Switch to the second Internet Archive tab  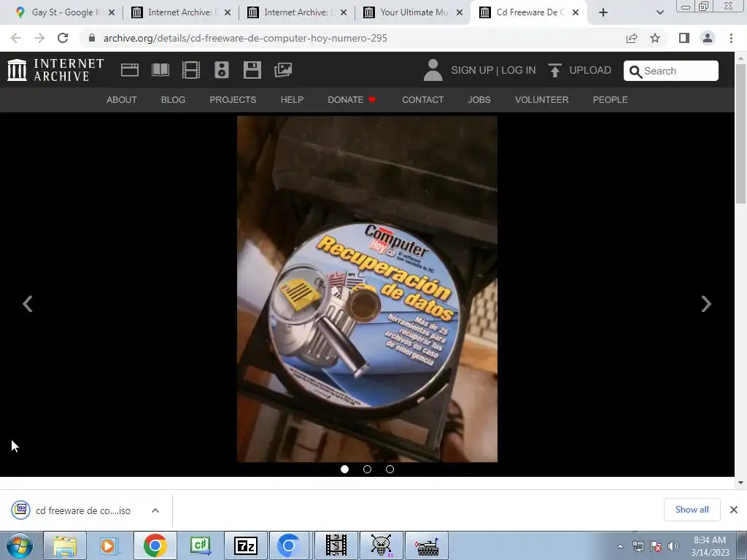coord(179,12)
